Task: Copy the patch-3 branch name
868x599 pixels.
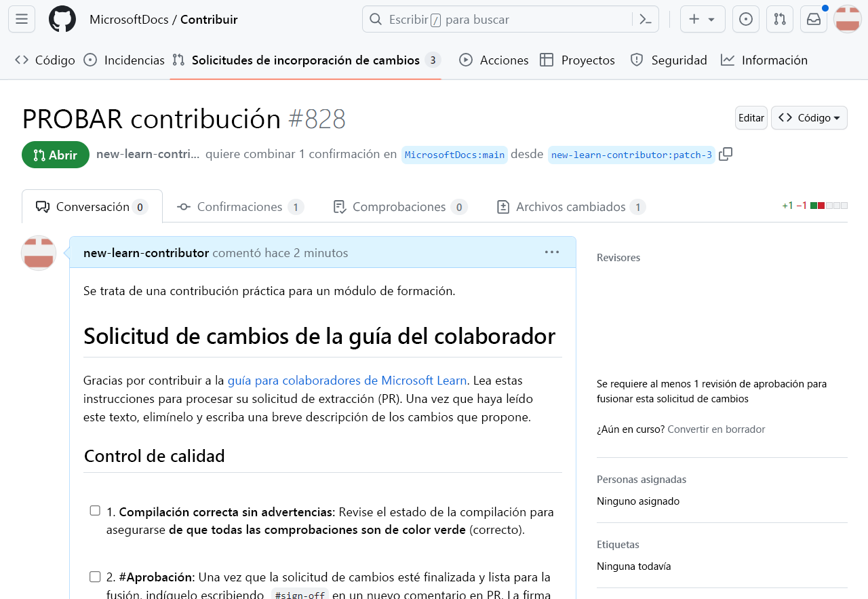Action: coord(726,154)
